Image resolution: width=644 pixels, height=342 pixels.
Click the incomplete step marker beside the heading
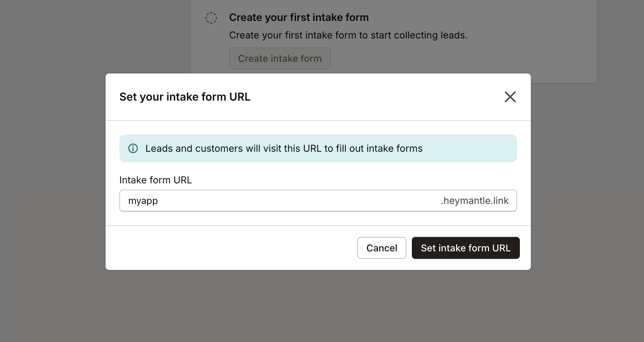(x=211, y=17)
